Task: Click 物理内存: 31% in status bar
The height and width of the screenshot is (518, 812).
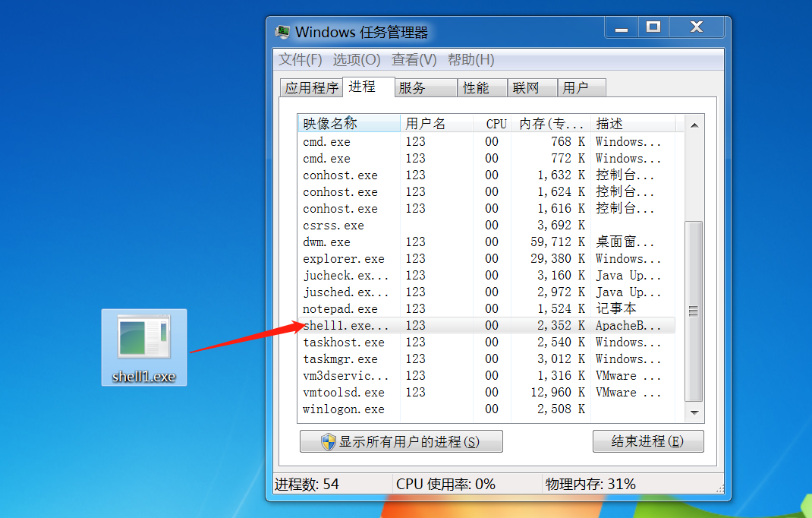Action: (x=590, y=485)
